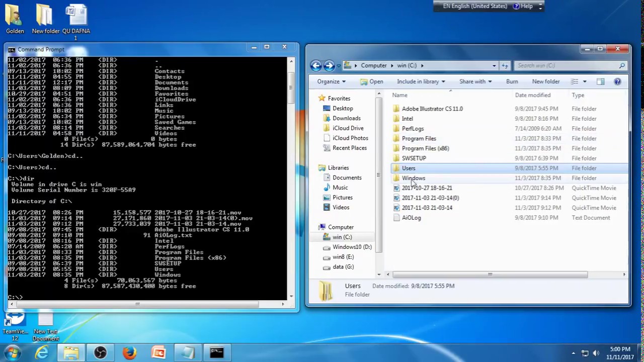Click the File Explorer taskbar icon
This screenshot has width=644, height=362.
pyautogui.click(x=71, y=353)
